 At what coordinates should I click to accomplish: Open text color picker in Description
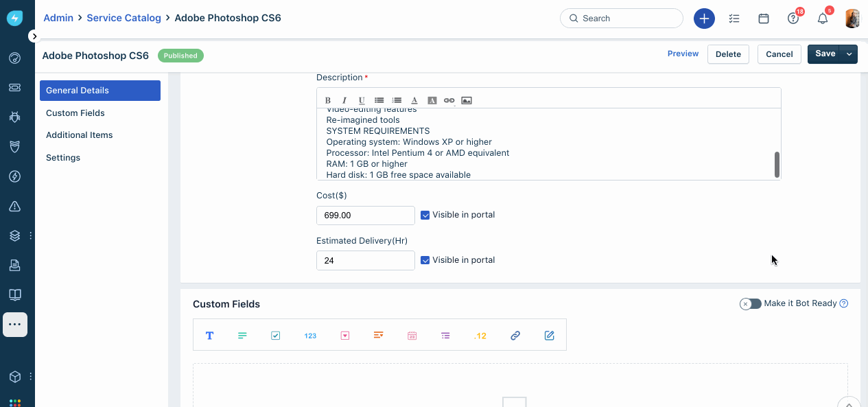(414, 100)
